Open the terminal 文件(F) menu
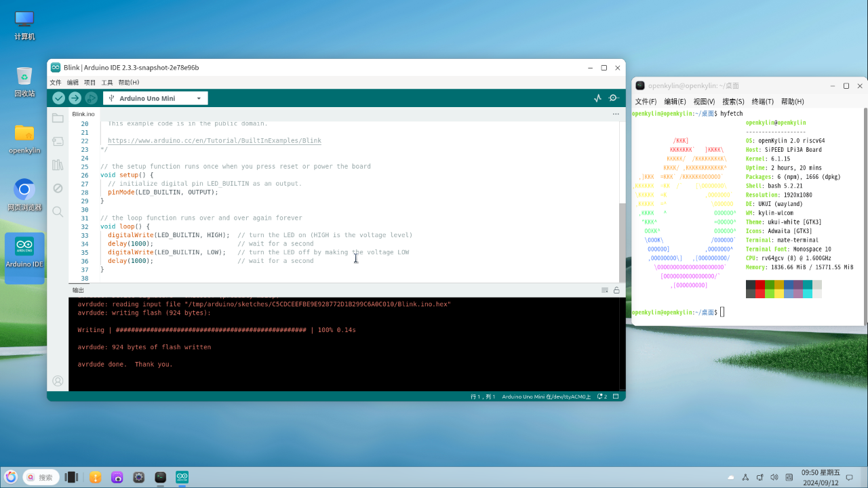This screenshot has height=488, width=868. tap(646, 102)
